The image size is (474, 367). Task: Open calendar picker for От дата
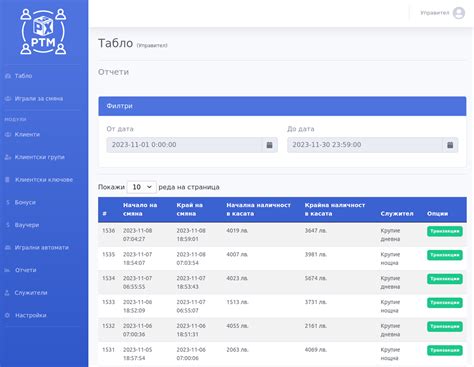pyautogui.click(x=269, y=145)
